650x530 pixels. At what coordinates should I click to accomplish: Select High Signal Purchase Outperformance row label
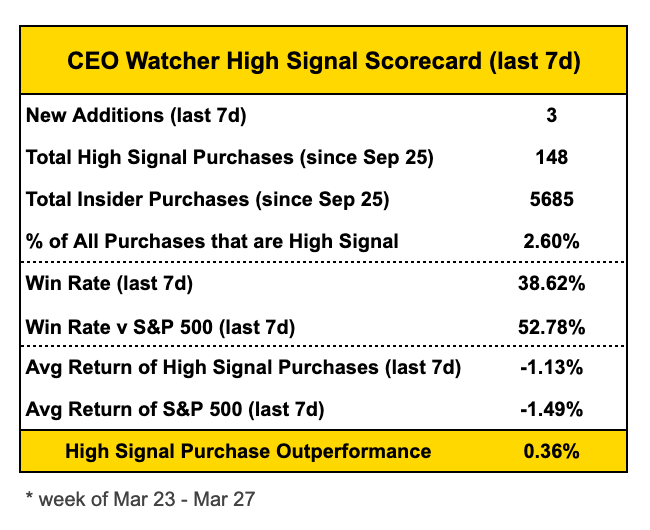[x=248, y=451]
